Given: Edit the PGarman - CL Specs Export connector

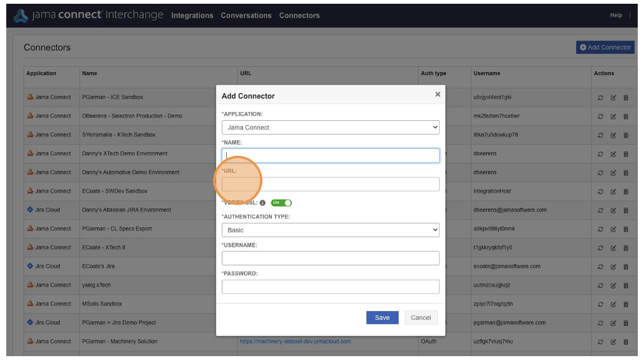Looking at the screenshot, I should click(x=613, y=229).
